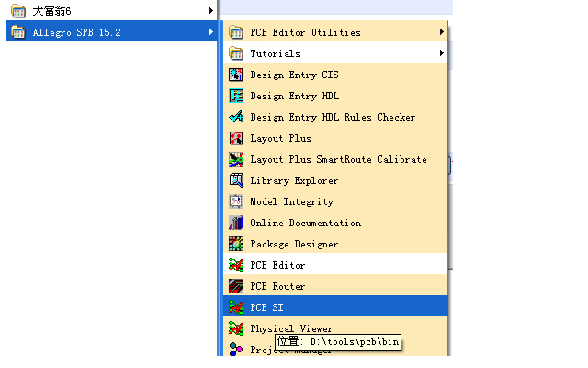Launch Design Entry HDL from menu

[335, 96]
